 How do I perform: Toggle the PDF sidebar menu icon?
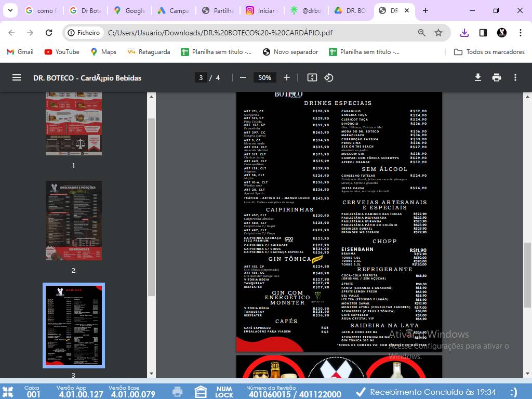pyautogui.click(x=17, y=78)
